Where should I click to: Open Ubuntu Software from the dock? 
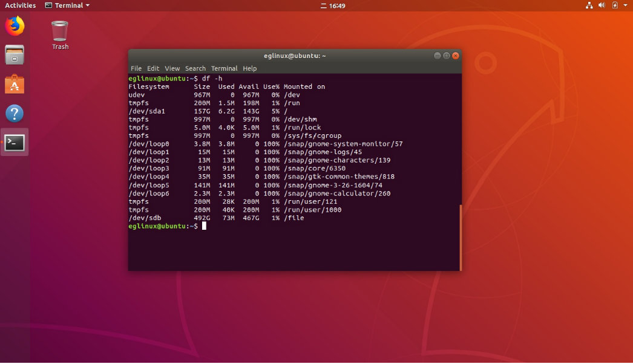click(x=15, y=84)
